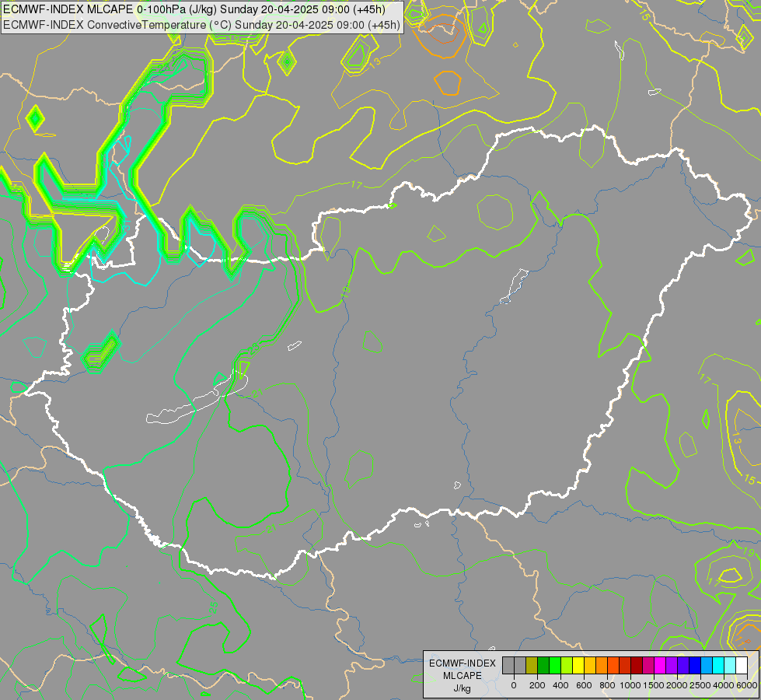Select the pure blue legend swatch
Viewport: 761px width, 700px height.
coord(696,665)
